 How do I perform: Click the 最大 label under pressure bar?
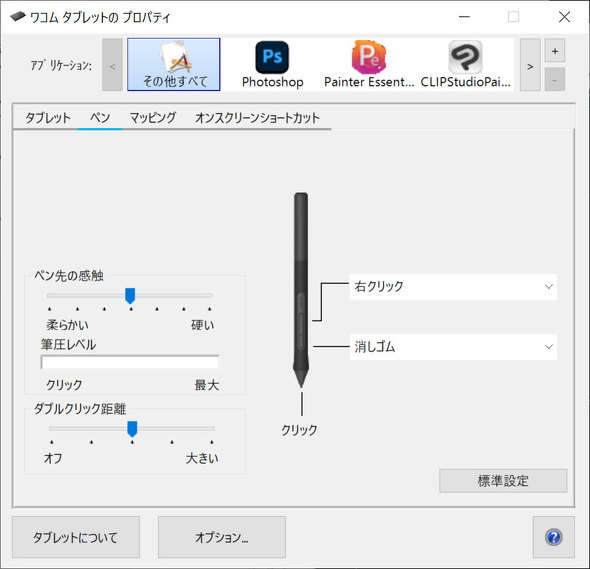[207, 385]
